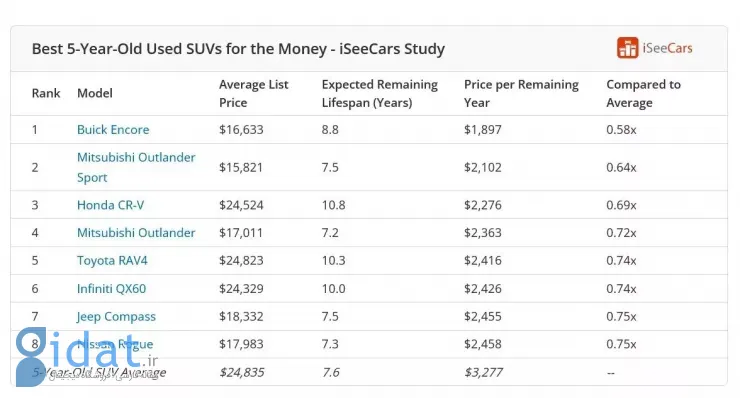
Task: Click the Gidat.ir watermark logo
Action: click(86, 356)
